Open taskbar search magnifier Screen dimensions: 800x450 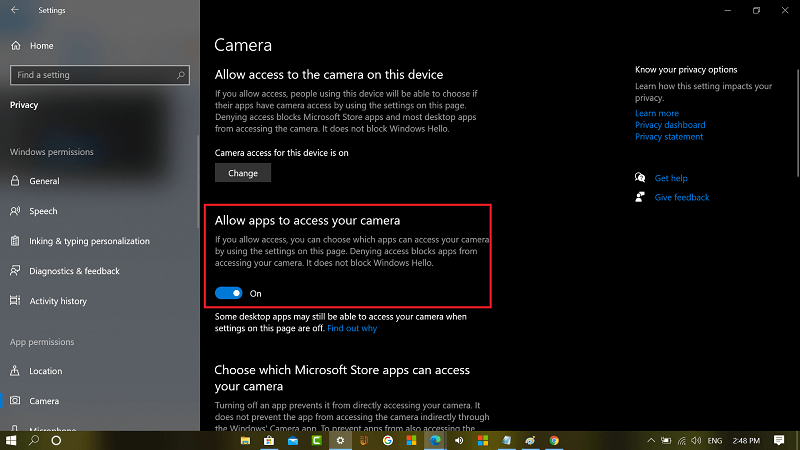34,440
